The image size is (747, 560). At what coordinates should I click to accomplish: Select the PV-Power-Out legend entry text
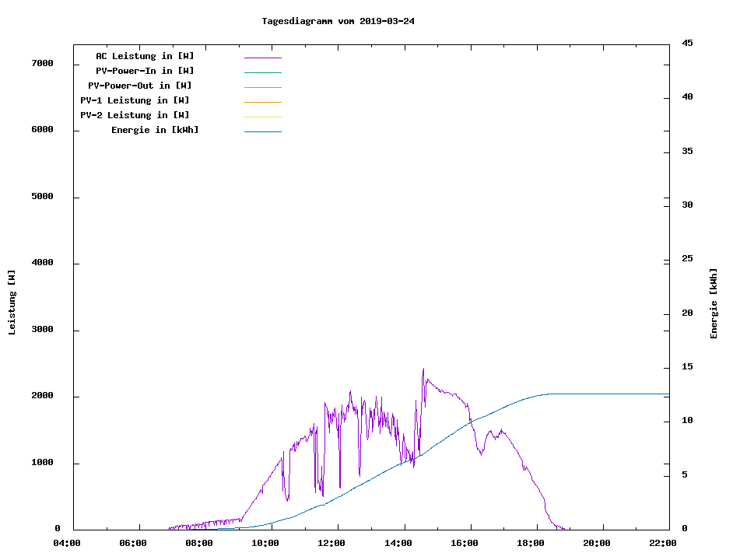140,86
